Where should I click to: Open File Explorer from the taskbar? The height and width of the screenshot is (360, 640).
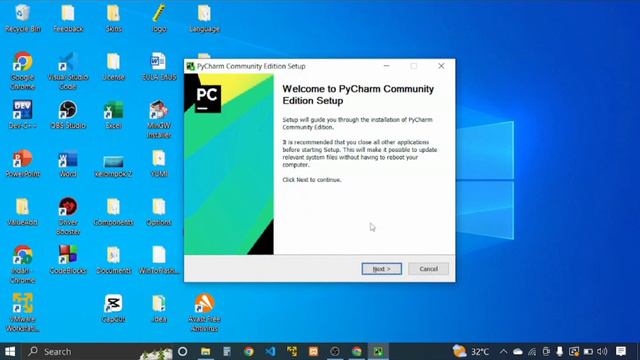(205, 351)
